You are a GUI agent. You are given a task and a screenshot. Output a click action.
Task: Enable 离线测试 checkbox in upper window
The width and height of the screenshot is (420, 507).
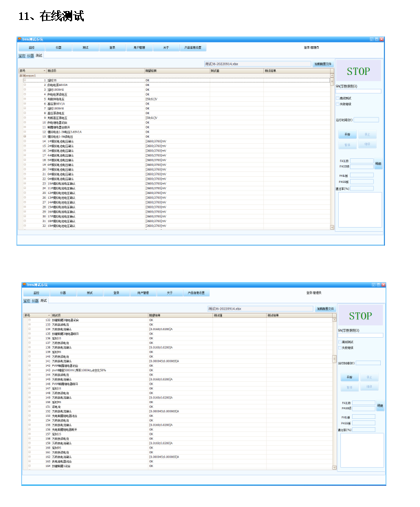(x=338, y=98)
